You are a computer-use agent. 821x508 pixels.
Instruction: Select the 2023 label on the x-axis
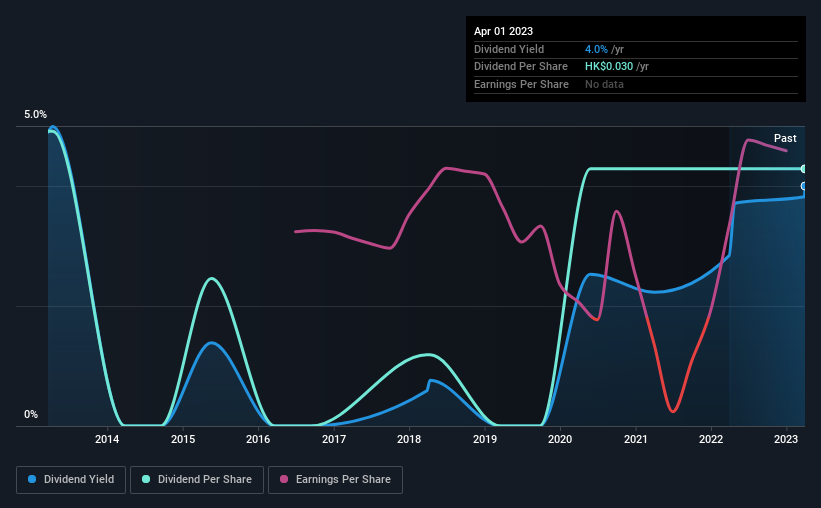786,439
